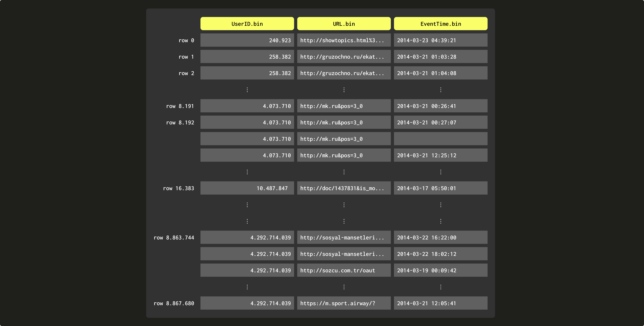Click the row 8.863.744 label

pyautogui.click(x=174, y=238)
